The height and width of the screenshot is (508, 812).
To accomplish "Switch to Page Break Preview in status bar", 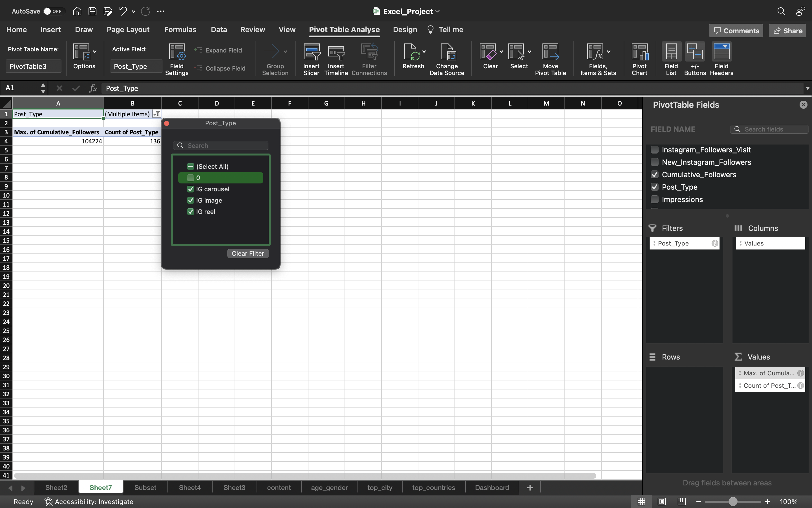I will tap(681, 502).
